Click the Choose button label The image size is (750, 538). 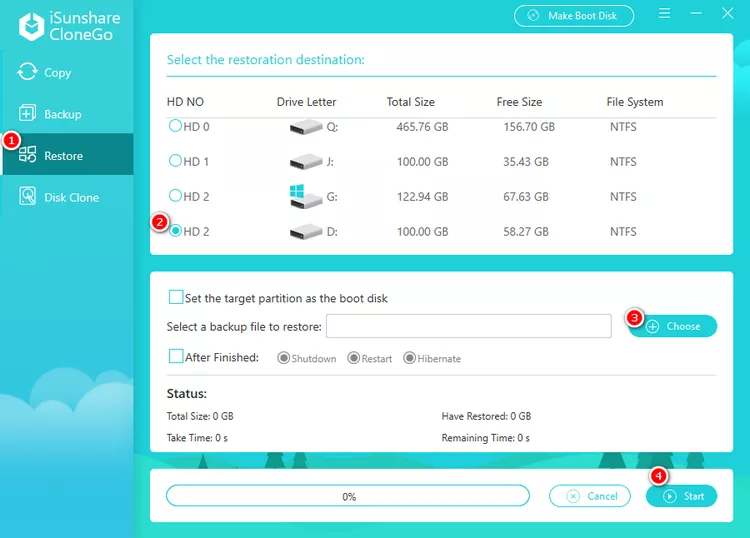683,326
